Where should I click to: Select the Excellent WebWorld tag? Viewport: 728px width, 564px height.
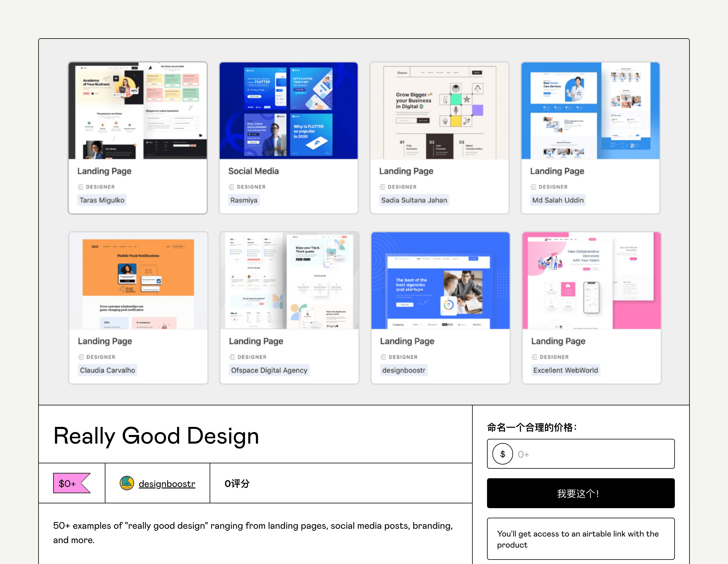click(565, 370)
